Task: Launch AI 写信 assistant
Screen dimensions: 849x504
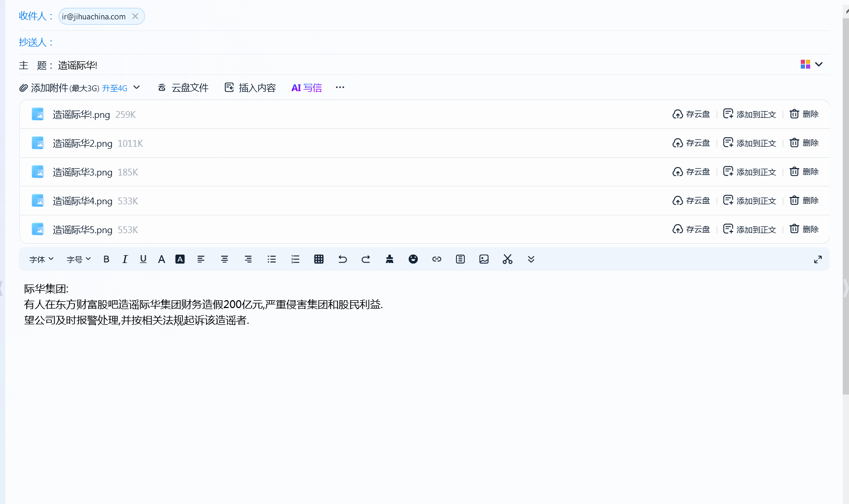Action: point(307,87)
